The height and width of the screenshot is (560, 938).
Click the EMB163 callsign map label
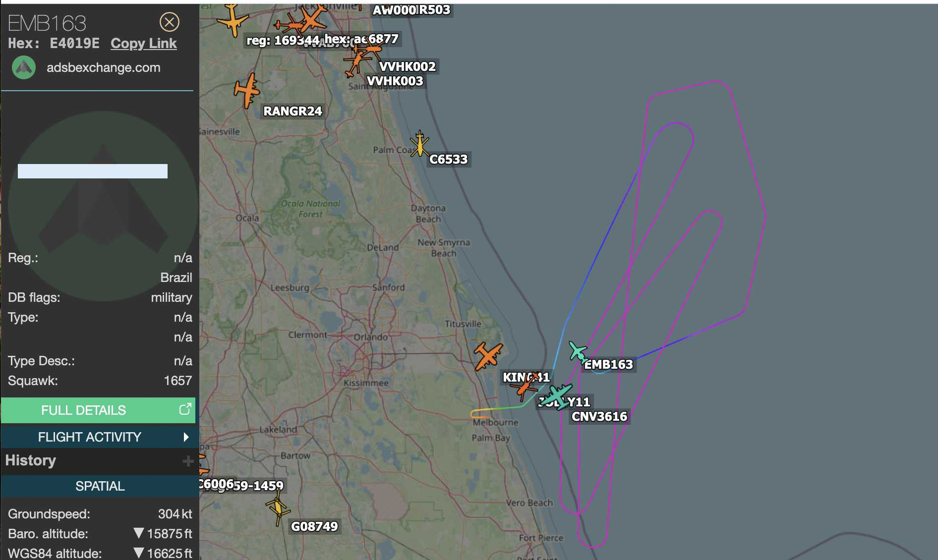click(x=609, y=365)
